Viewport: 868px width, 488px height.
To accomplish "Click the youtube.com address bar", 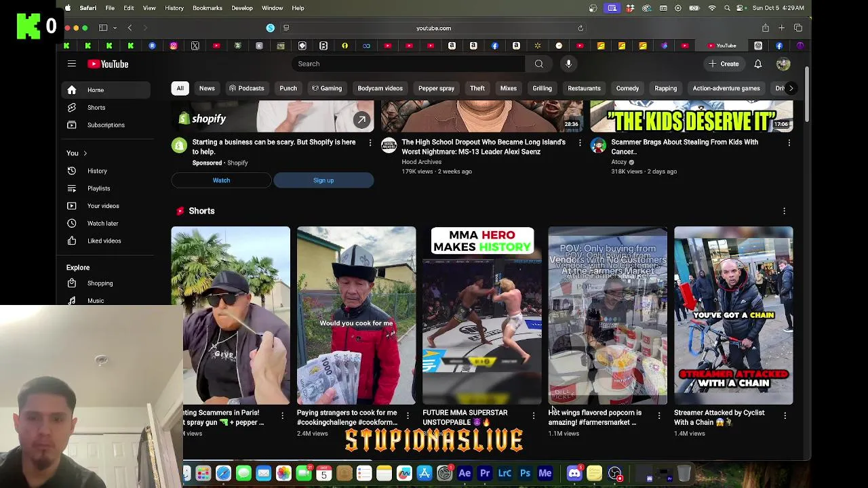I will 433,28.
